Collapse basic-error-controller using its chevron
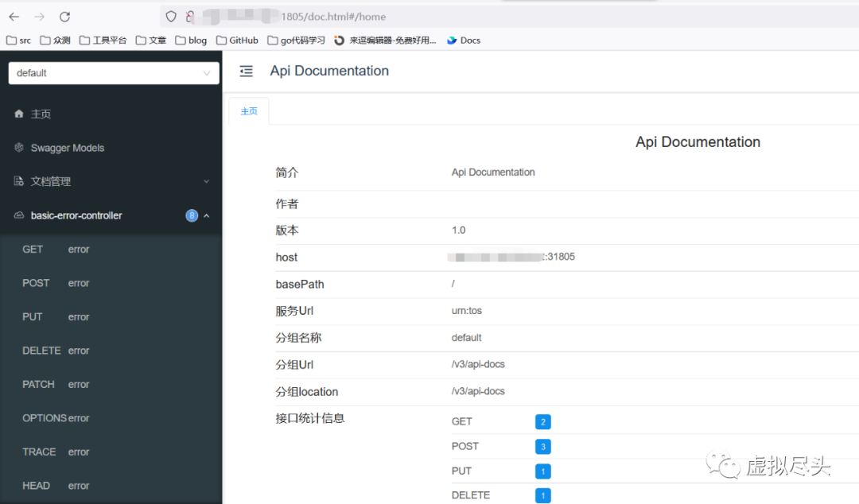The image size is (859, 504). coord(207,216)
